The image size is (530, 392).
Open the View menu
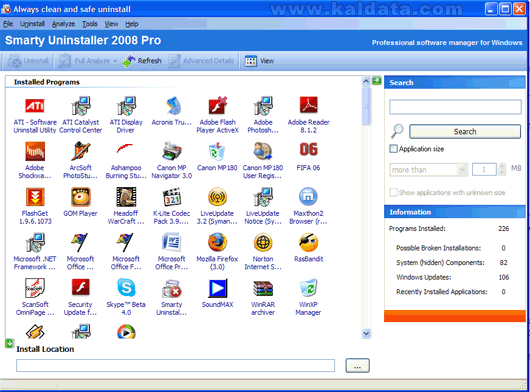point(111,24)
